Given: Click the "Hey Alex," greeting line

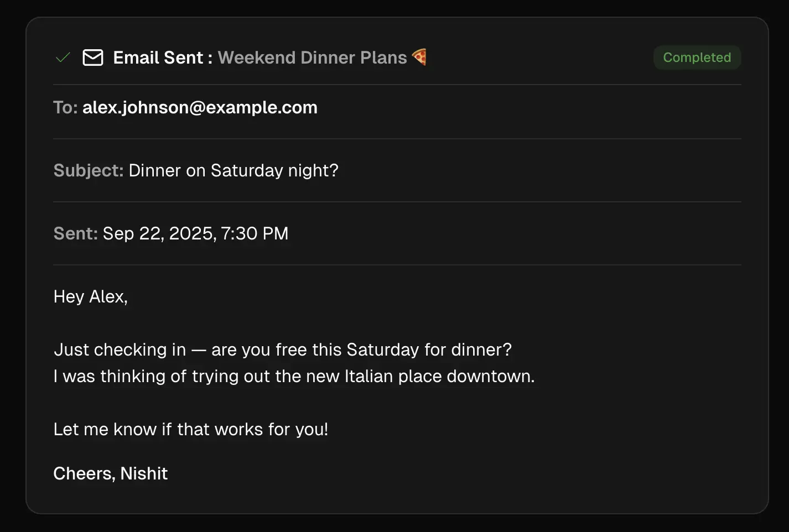Looking at the screenshot, I should point(90,296).
